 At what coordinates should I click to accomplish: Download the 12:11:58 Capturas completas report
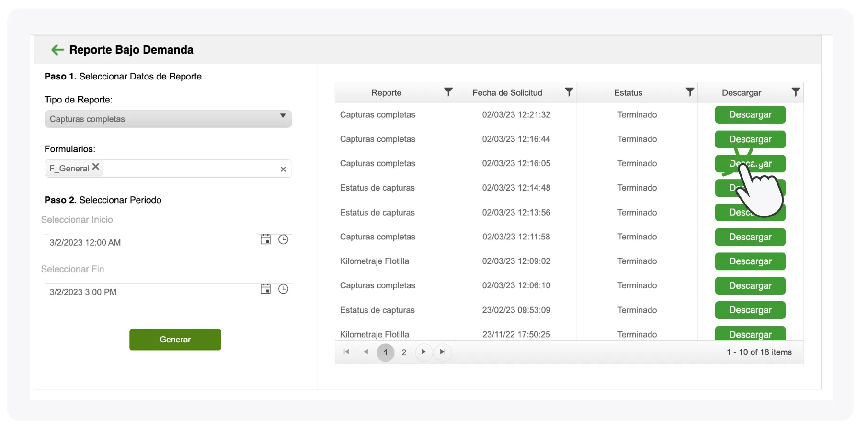(750, 237)
